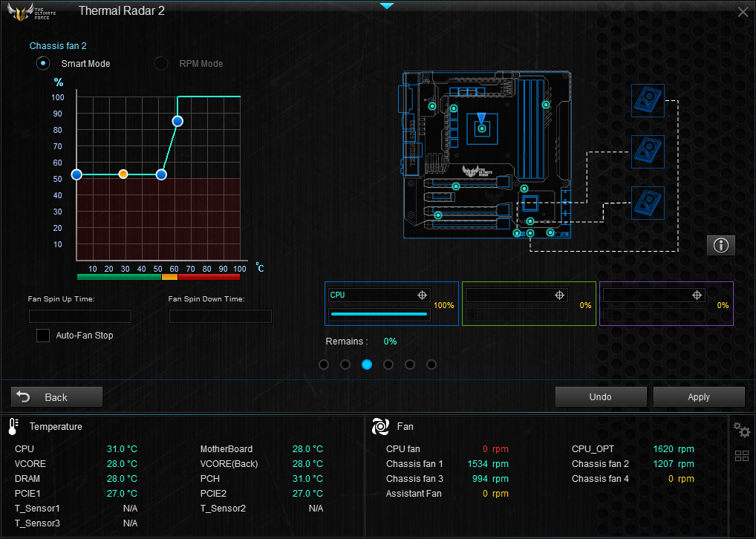756x539 pixels.
Task: Click the Chassis fan 2 1207 rpm value
Action: [674, 464]
